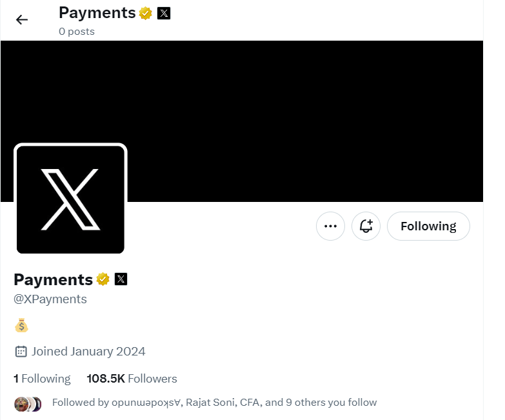Open the 1 Following list
The image size is (505, 420).
(x=42, y=379)
